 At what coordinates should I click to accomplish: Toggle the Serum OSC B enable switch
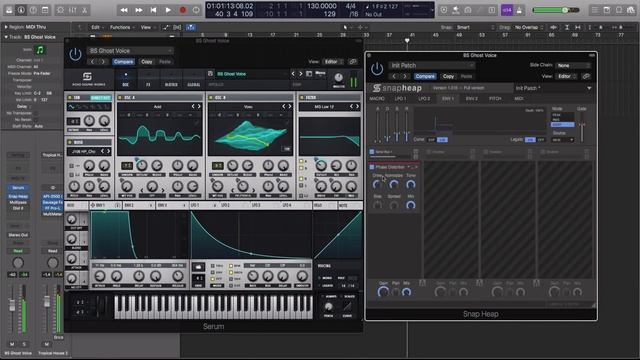(x=211, y=98)
